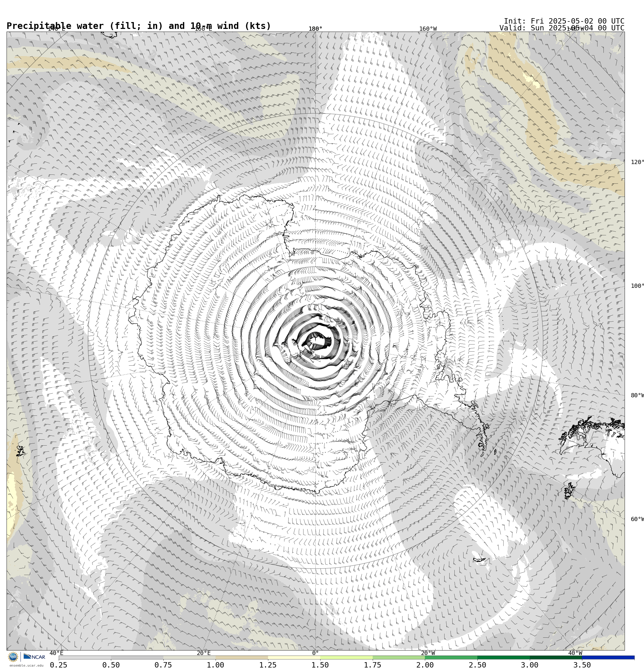Click the 1.50 colorbar label

click(320, 665)
